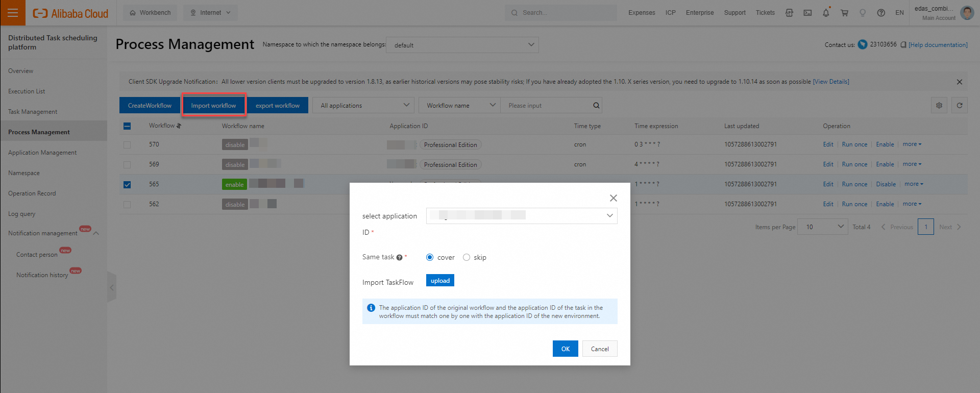Dismiss the SDK upgrade notification
Image resolution: width=980 pixels, height=393 pixels.
[960, 82]
